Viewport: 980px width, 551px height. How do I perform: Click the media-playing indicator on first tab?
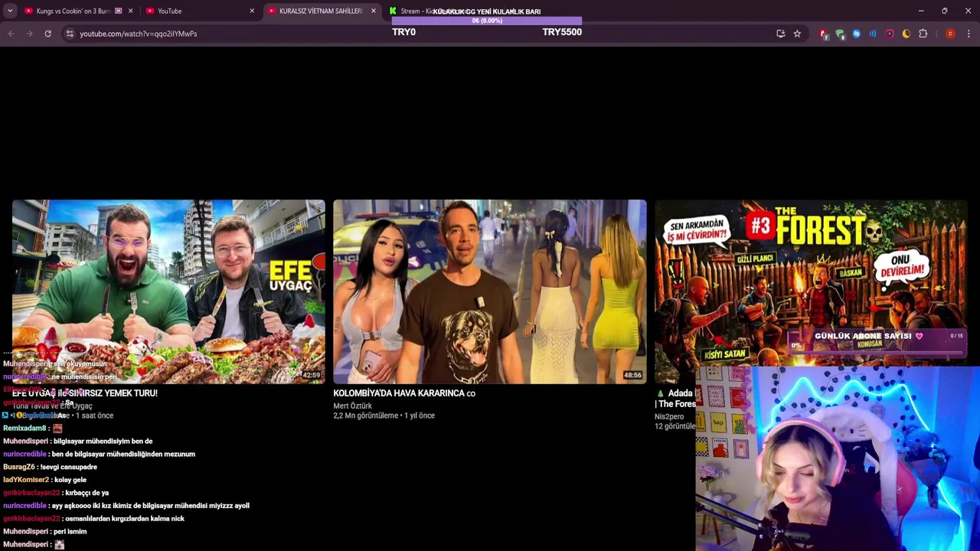[118, 11]
